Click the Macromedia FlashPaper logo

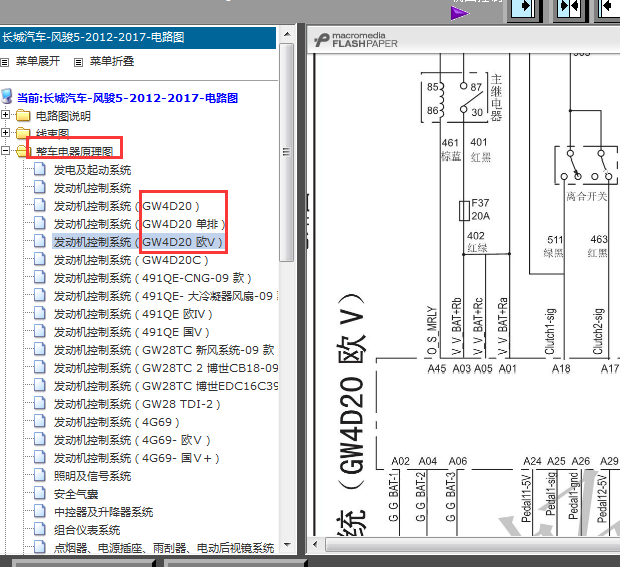356,40
